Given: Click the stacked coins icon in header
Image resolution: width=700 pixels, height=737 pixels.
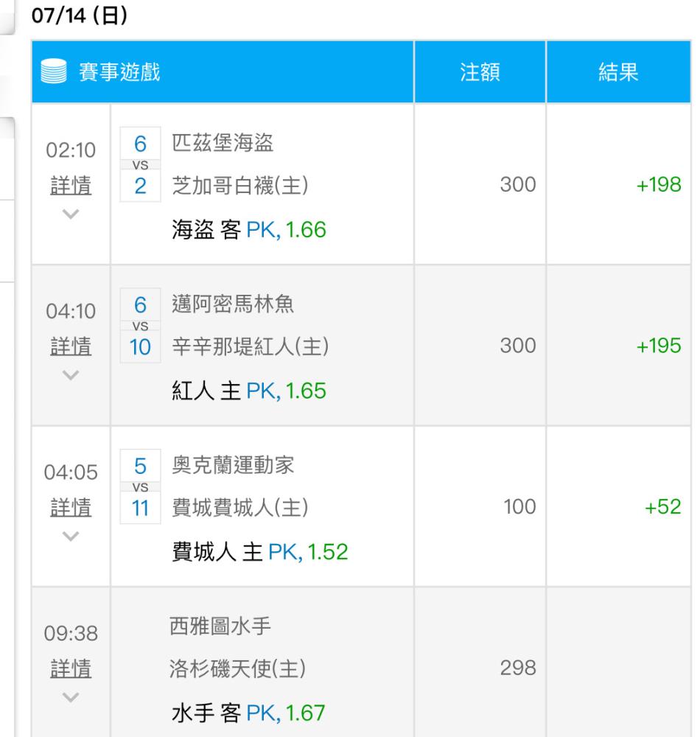Looking at the screenshot, I should (55, 72).
